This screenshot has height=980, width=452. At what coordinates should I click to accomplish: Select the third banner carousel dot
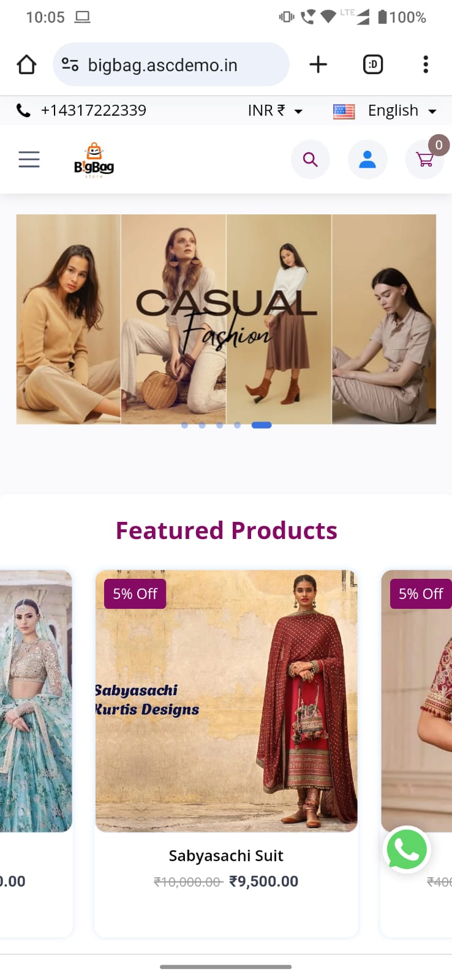(x=219, y=425)
